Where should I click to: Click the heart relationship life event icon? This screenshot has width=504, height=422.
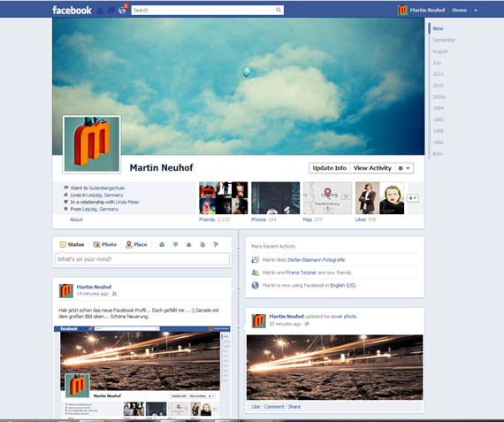(x=175, y=244)
